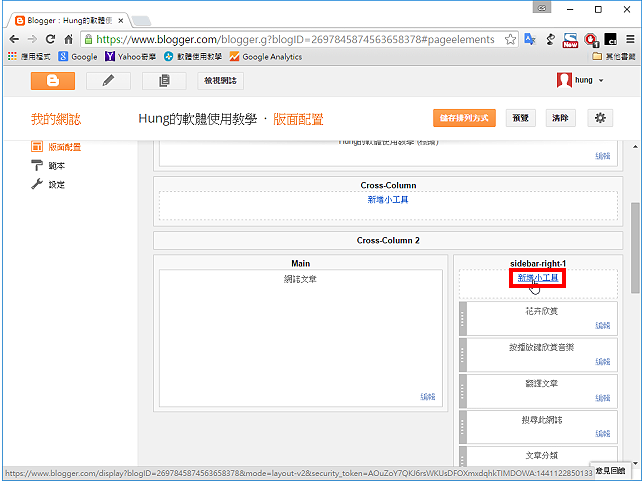
Task: Open the Chrome hamburger menu
Action: tap(630, 39)
